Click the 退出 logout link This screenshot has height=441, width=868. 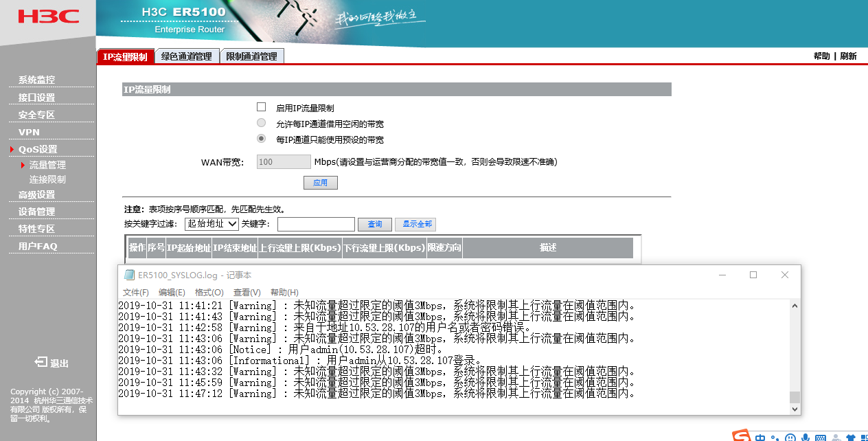point(60,363)
